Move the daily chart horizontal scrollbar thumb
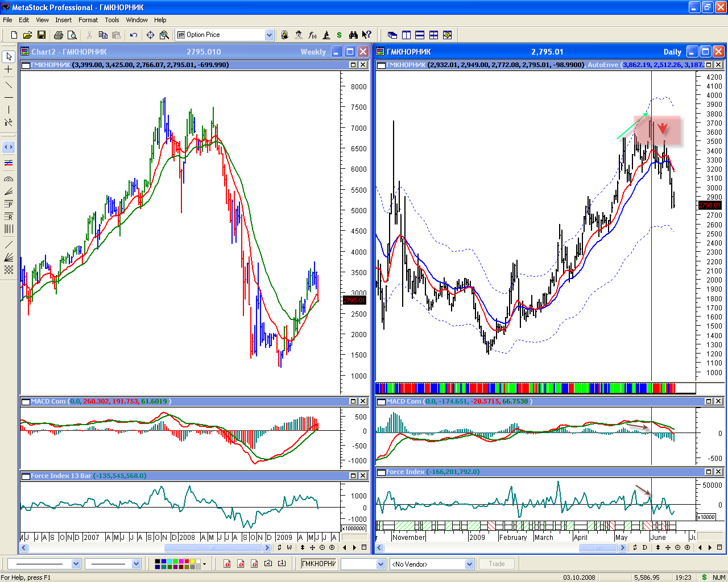728x582 pixels. (598, 548)
